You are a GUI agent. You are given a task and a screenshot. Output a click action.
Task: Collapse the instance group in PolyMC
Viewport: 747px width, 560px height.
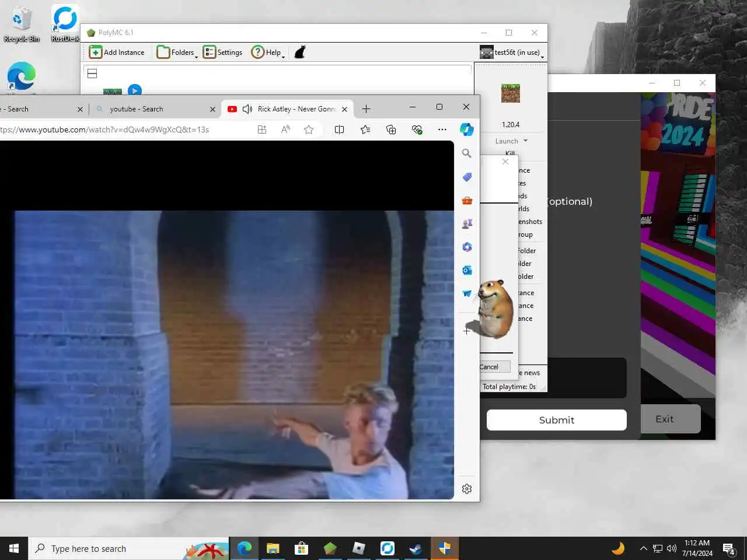(x=92, y=73)
